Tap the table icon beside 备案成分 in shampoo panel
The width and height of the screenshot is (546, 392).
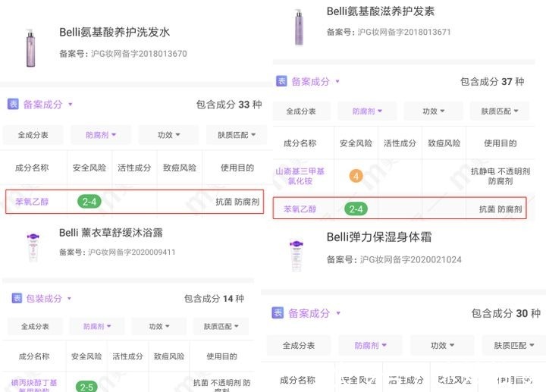coord(13,104)
